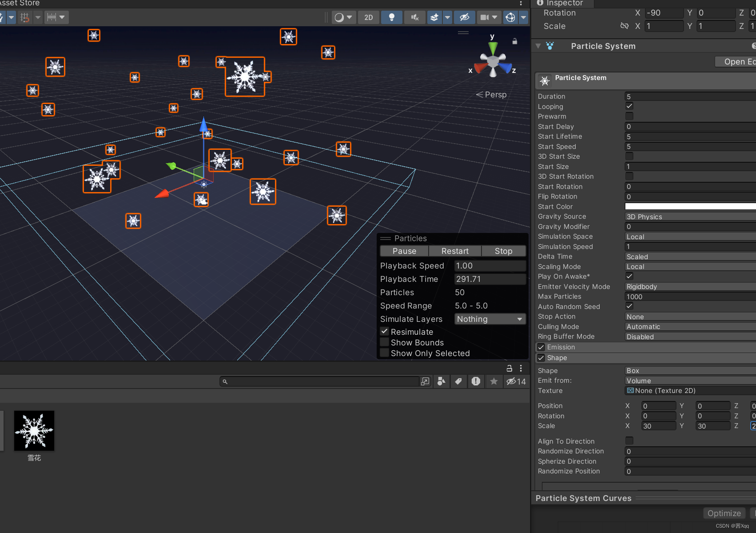756x533 pixels.
Task: Open the Simulate Layers dropdown set to Nothing
Action: [489, 319]
